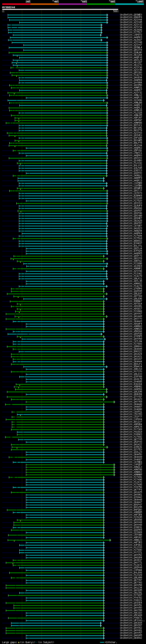Select hit label UniRef100_Q41449

[131, 316]
